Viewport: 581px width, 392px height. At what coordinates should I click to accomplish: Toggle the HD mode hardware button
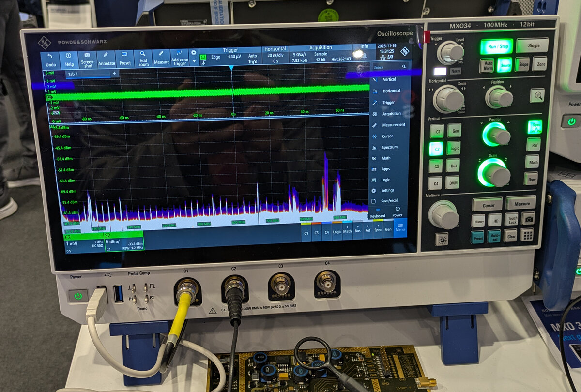click(494, 220)
